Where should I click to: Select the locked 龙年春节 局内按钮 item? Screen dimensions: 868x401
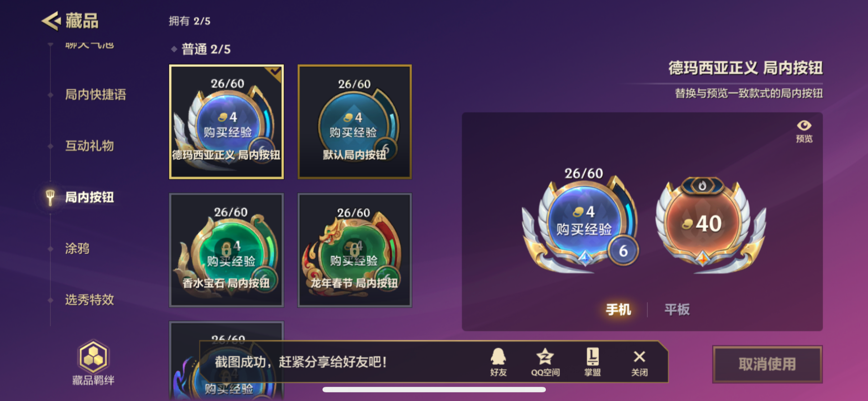(x=355, y=250)
